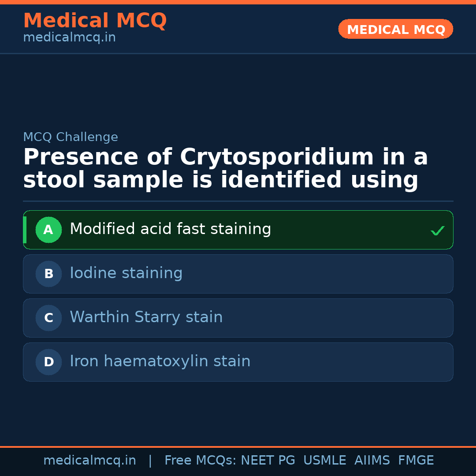Viewport: 476px width, 476px height.
Task: Click the Crytosporidium question heading
Action: 225,169
